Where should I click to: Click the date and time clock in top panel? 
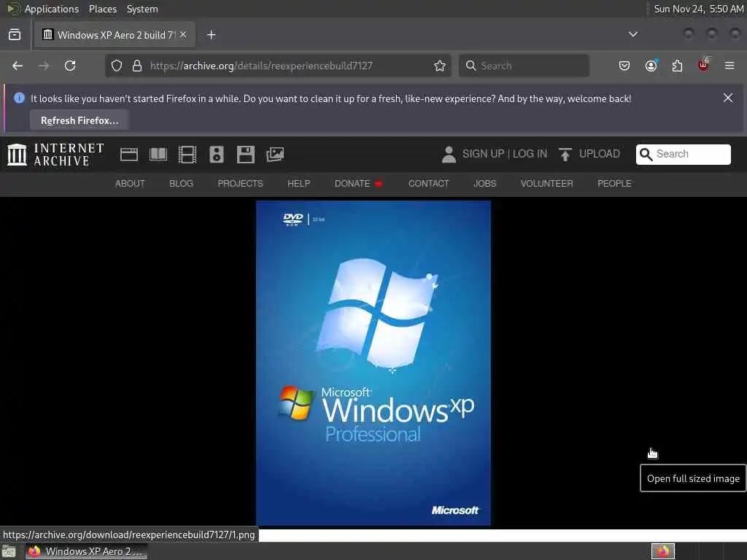[698, 9]
